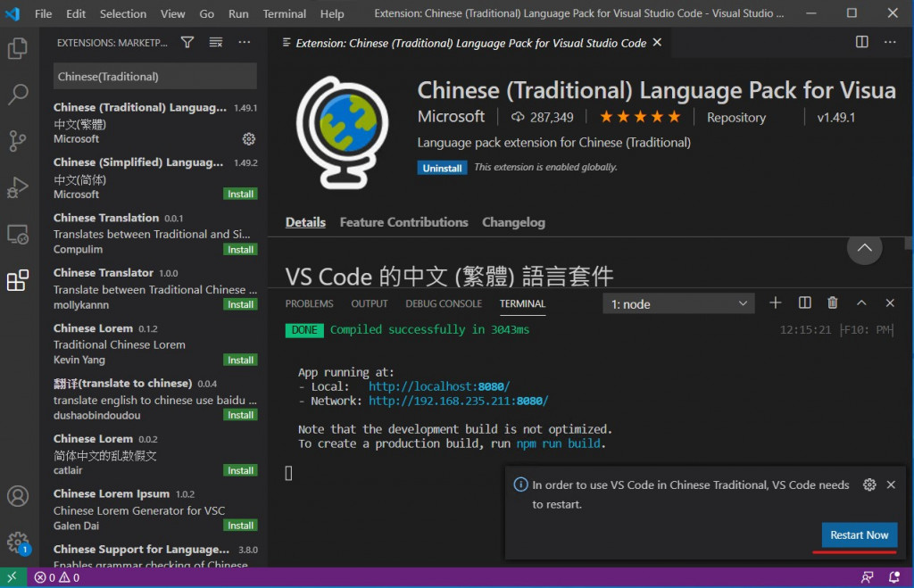Open the Run menu
Image resolution: width=914 pixels, height=588 pixels.
click(237, 13)
